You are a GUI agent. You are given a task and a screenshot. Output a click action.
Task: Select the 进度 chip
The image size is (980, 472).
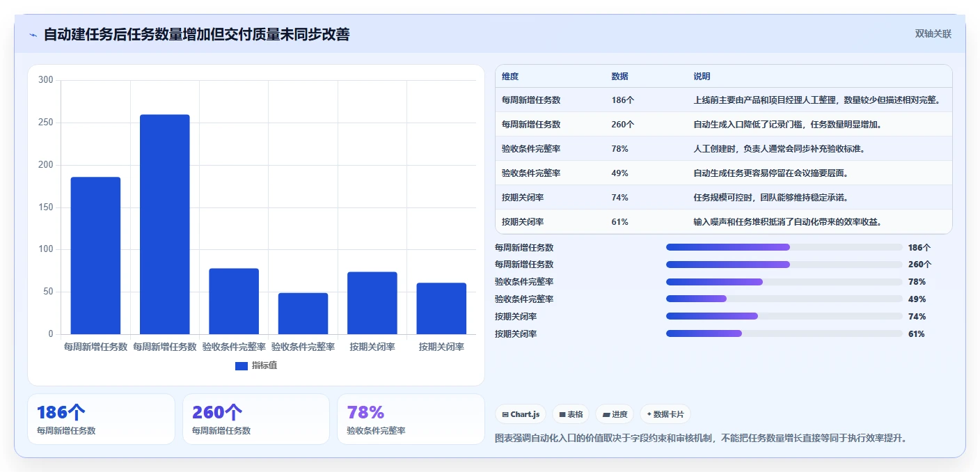615,414
